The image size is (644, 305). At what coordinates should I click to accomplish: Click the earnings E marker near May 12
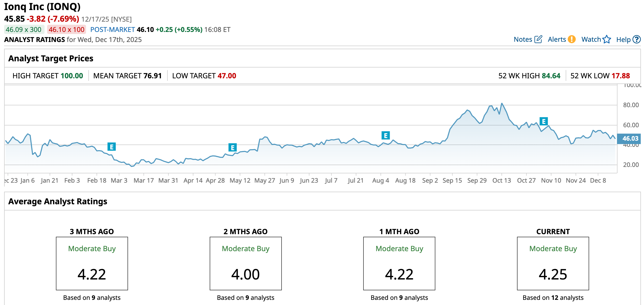tap(232, 148)
